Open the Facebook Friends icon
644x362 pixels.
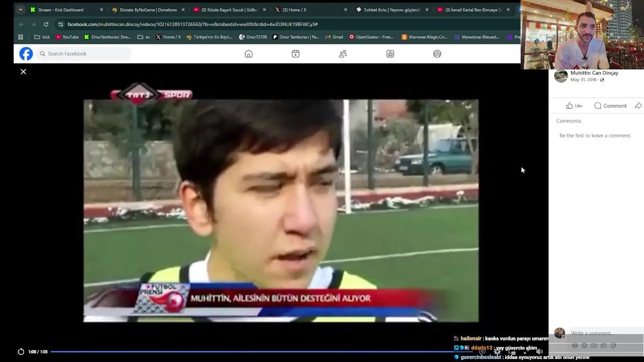343,54
